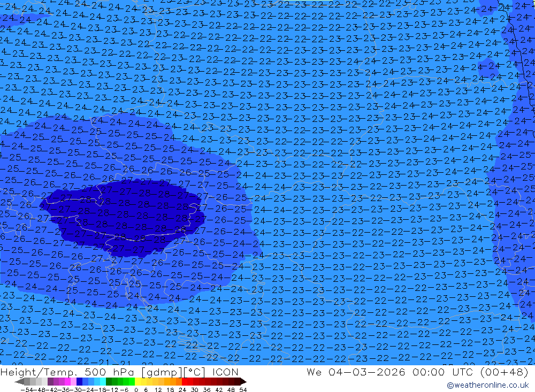535x392 pixels.
Task: Click the weatheronline.co.uk copyright link
Action: (x=487, y=385)
